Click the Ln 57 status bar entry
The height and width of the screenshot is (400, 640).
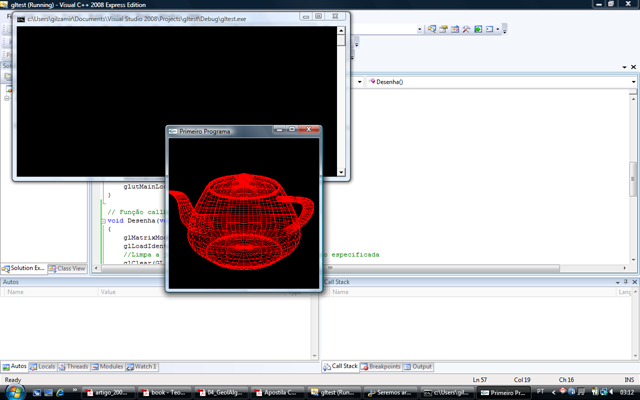tap(480, 380)
